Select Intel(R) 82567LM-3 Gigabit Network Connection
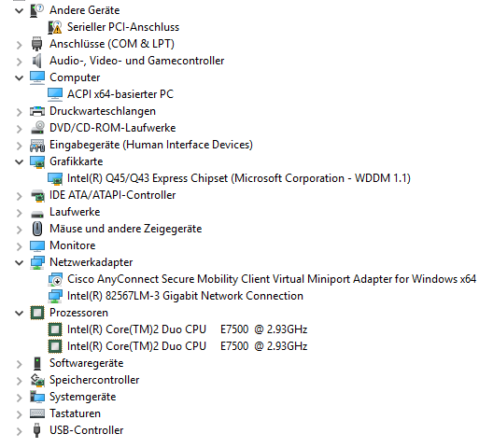This screenshot has height=448, width=493. 185,296
